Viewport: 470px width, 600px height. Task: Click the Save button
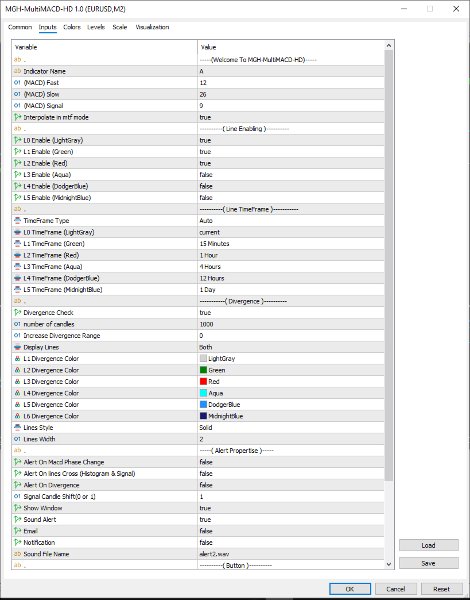click(x=429, y=563)
